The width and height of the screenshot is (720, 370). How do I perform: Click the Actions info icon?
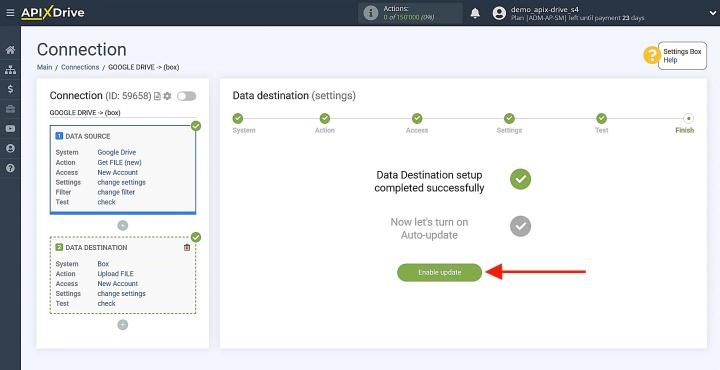tap(371, 13)
